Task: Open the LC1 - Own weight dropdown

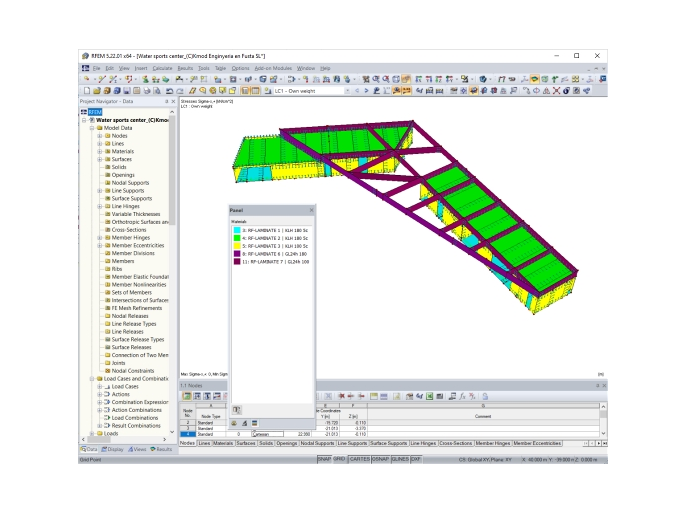Action: [347, 91]
